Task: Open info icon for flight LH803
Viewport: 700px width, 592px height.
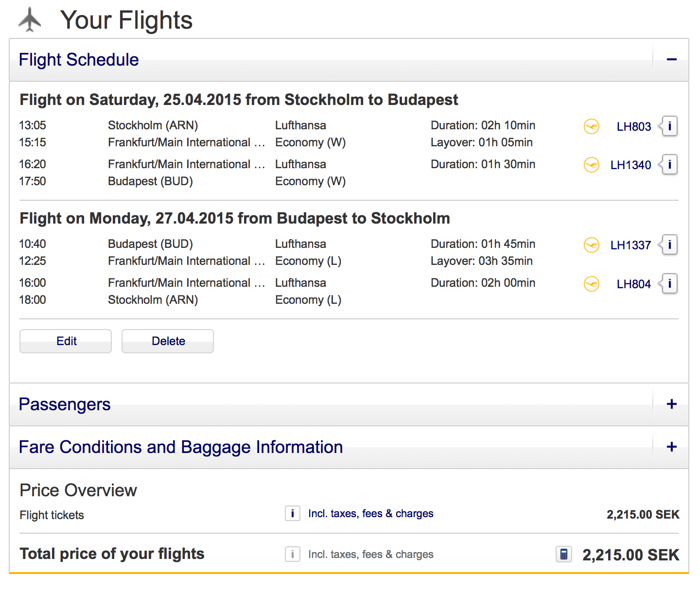Action: [x=669, y=126]
